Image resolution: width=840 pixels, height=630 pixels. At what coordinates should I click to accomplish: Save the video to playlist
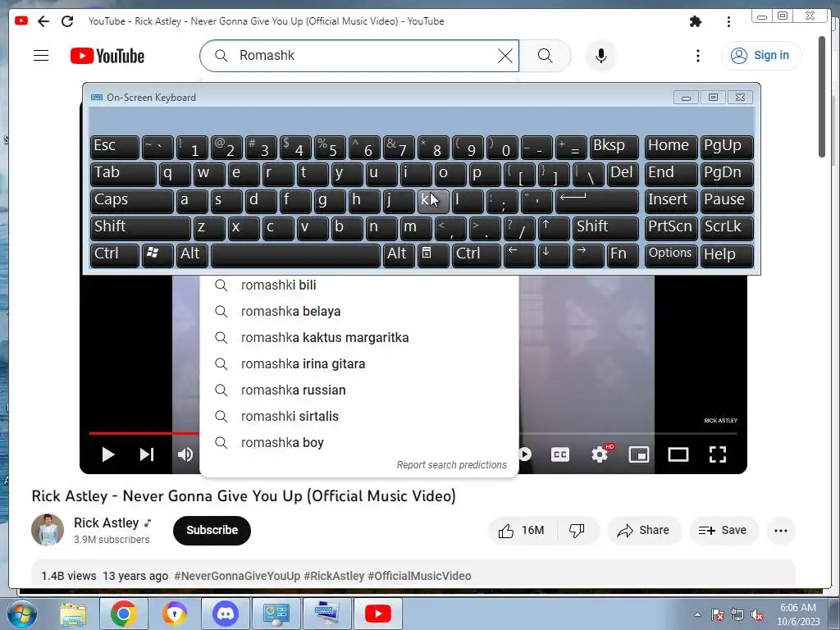click(724, 531)
